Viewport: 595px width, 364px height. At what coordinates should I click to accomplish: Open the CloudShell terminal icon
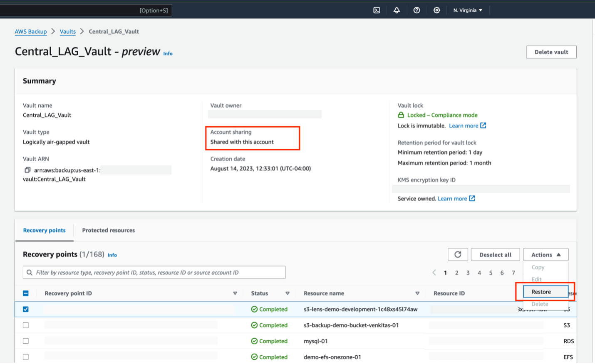coord(377,10)
